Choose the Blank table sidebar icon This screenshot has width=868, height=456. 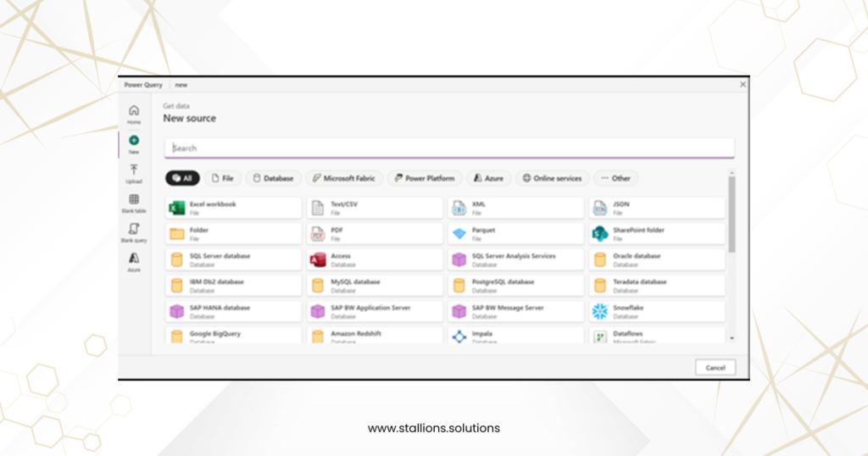pos(134,199)
